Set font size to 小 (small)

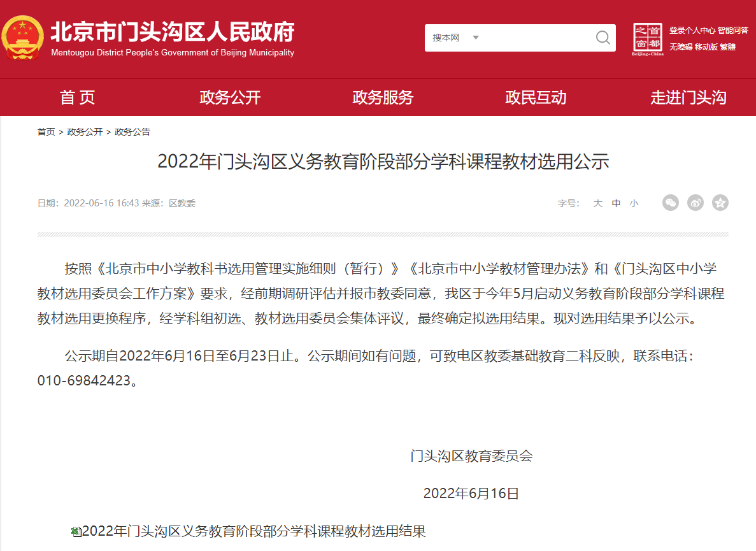tap(634, 204)
